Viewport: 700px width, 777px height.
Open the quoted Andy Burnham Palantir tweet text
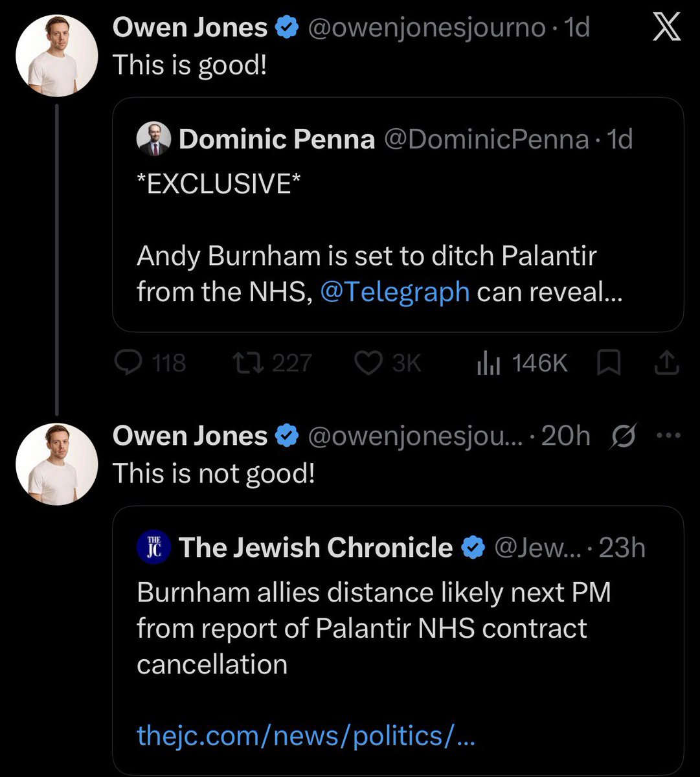(x=380, y=274)
